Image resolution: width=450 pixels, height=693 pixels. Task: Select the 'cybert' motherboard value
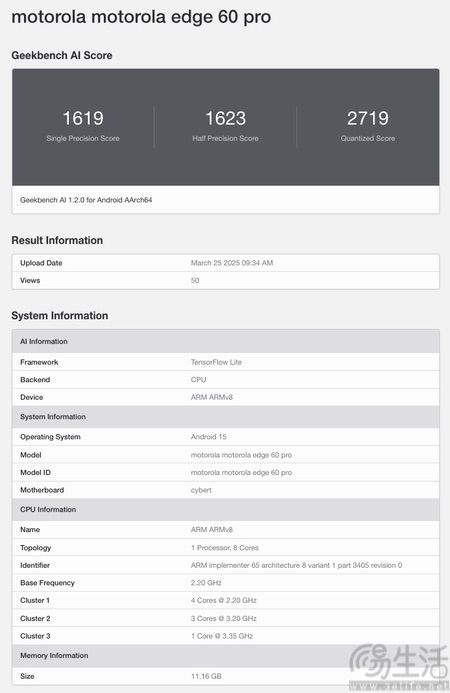[201, 490]
